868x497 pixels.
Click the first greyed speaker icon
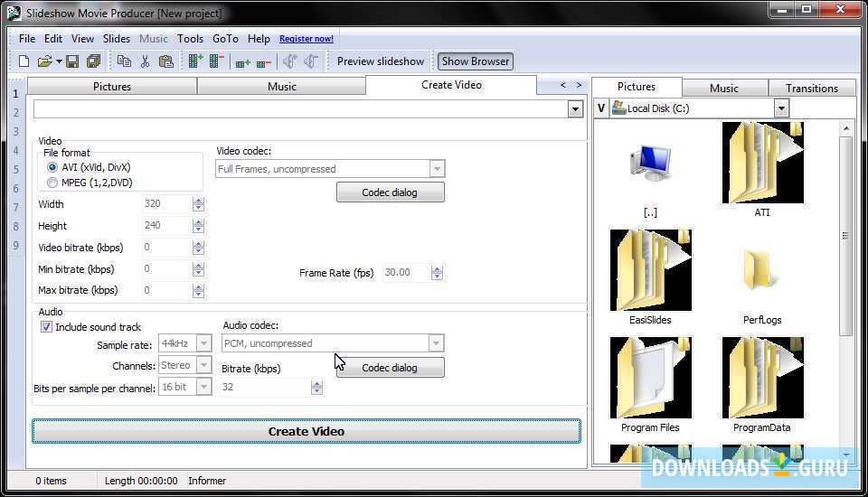pos(290,61)
